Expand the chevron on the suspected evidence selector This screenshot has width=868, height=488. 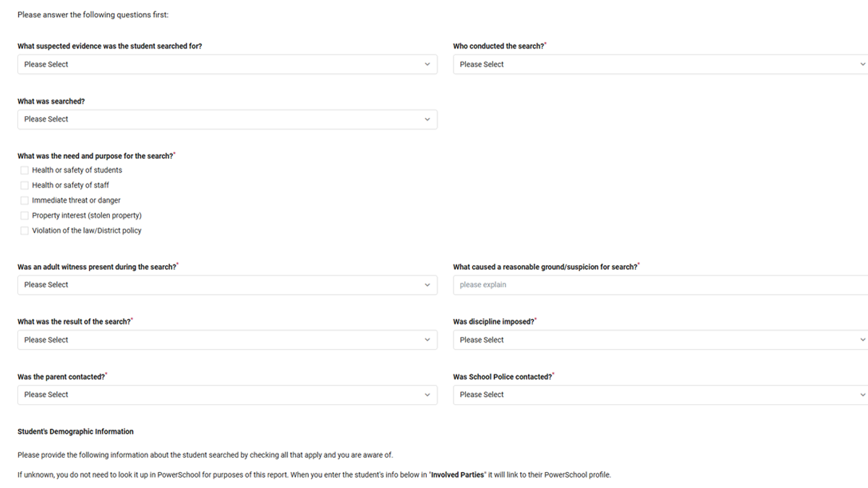[427, 64]
